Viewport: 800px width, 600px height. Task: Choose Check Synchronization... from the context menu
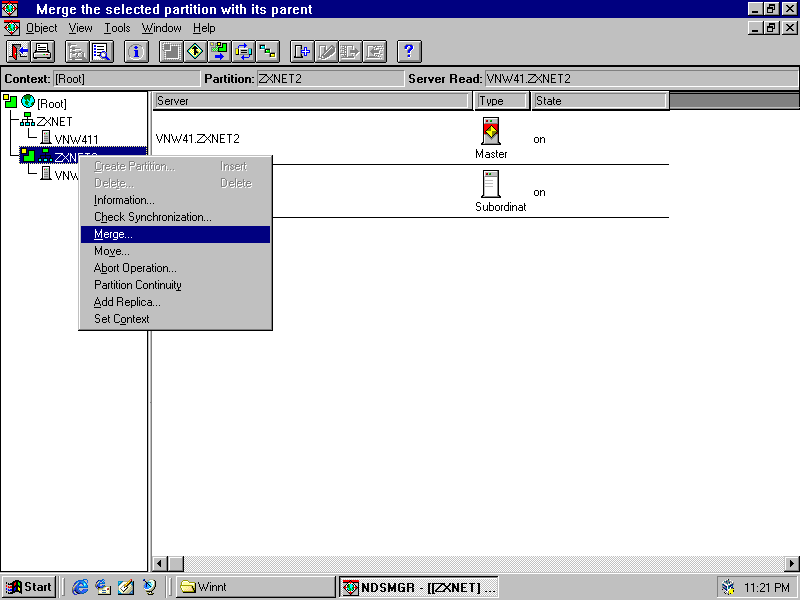[176, 217]
